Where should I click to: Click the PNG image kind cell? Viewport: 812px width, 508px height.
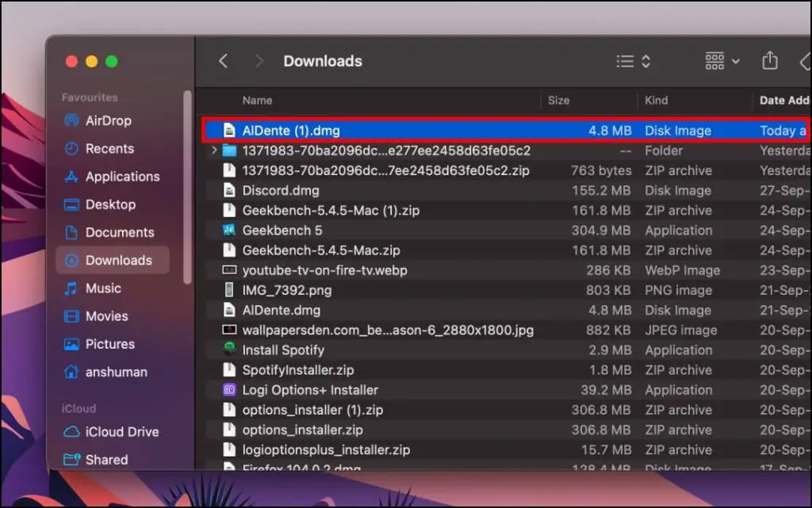pos(678,290)
